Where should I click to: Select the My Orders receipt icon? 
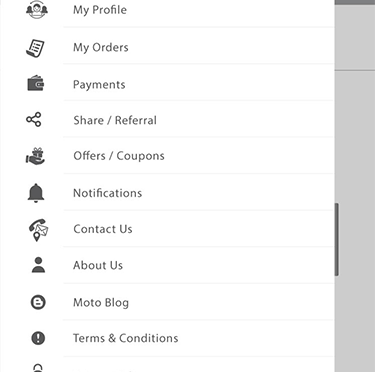coord(35,48)
